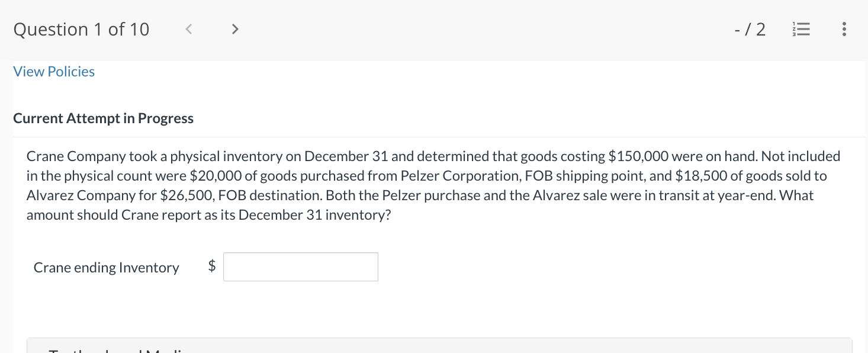Focus the Crane ending Inventory input field
Image resolution: width=868 pixels, height=353 pixels.
click(x=300, y=267)
